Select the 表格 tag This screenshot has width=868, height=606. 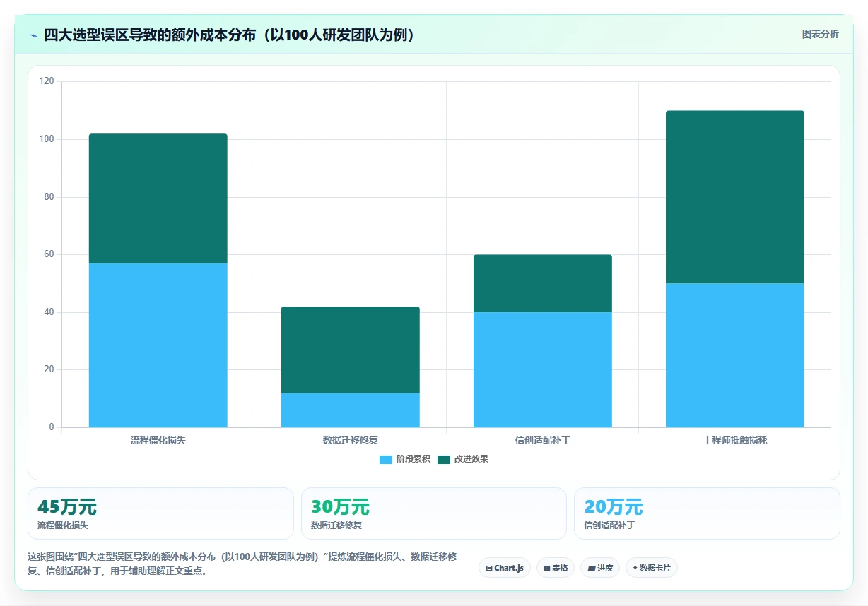point(556,568)
